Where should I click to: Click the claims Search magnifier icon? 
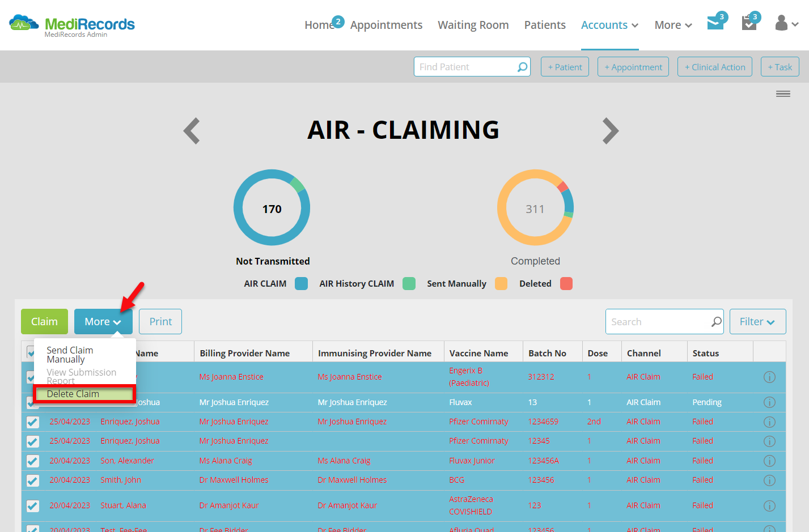click(717, 322)
